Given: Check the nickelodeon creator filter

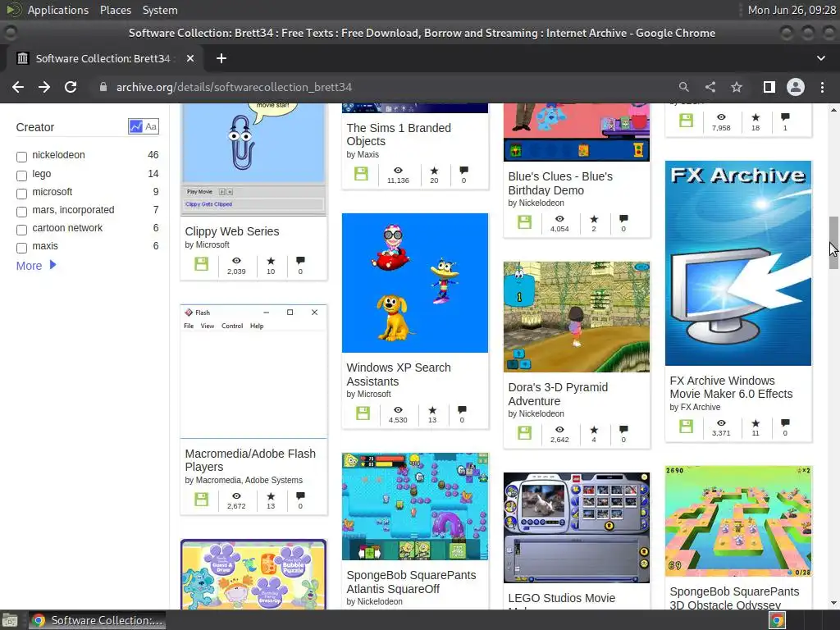Looking at the screenshot, I should pyautogui.click(x=21, y=157).
